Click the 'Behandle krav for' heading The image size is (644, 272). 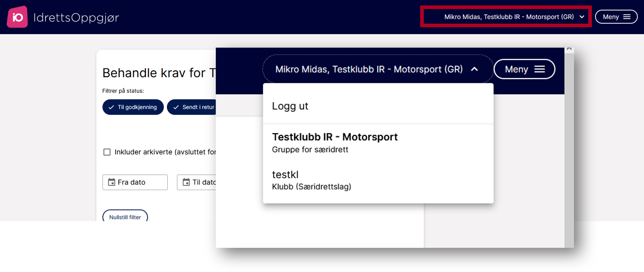159,73
